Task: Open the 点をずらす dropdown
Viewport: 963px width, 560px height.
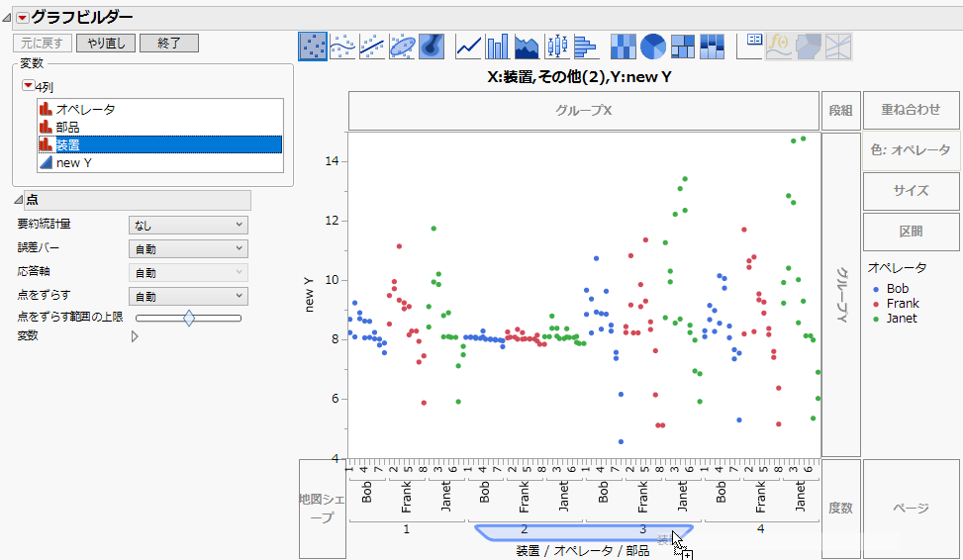Action: point(188,297)
